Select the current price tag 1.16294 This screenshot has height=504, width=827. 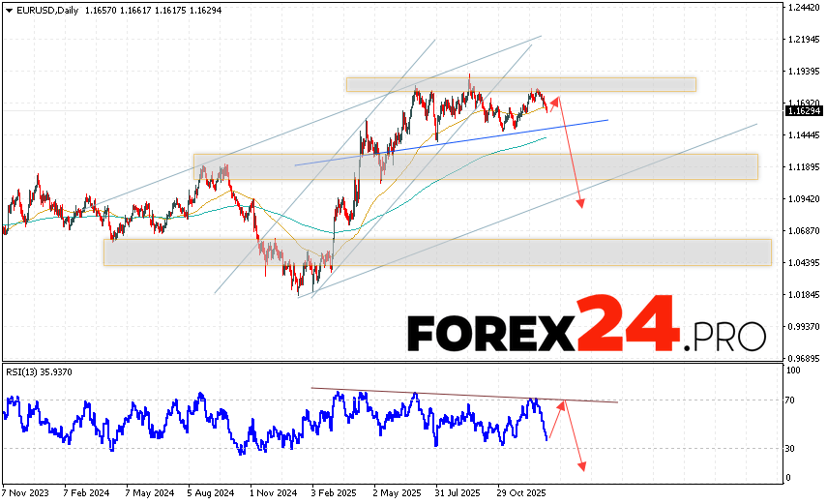tap(806, 112)
